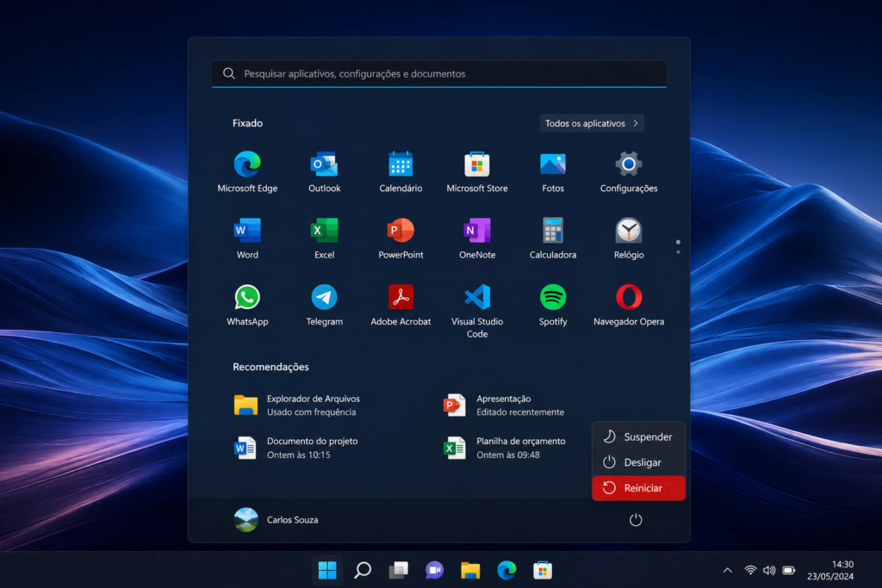This screenshot has height=588, width=882.
Task: Click the Windows Start button on taskbar
Action: coord(327,570)
